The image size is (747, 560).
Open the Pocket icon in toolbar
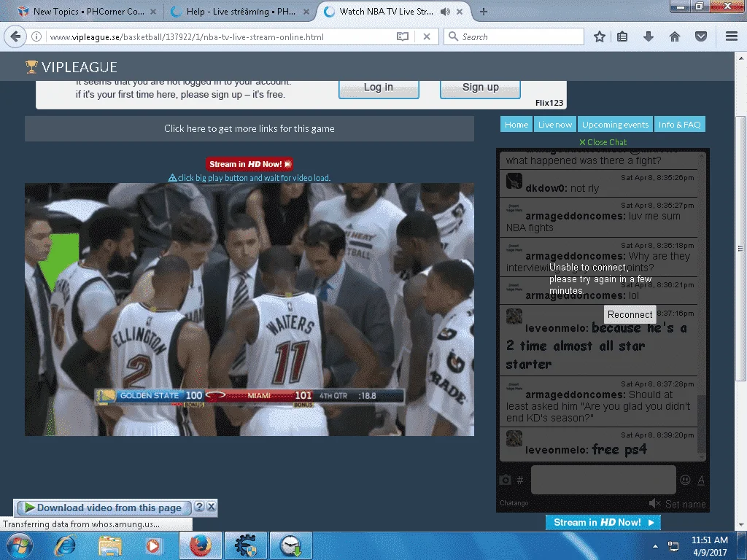[701, 36]
